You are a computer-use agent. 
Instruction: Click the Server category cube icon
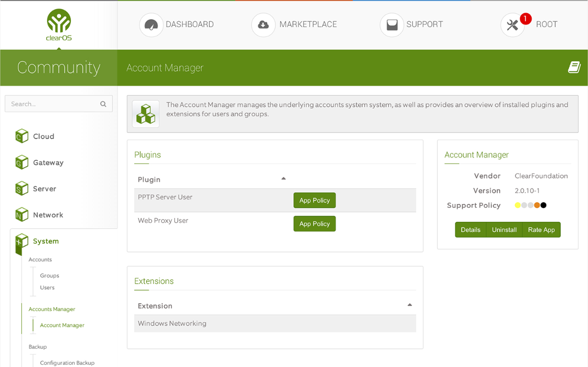click(x=22, y=189)
